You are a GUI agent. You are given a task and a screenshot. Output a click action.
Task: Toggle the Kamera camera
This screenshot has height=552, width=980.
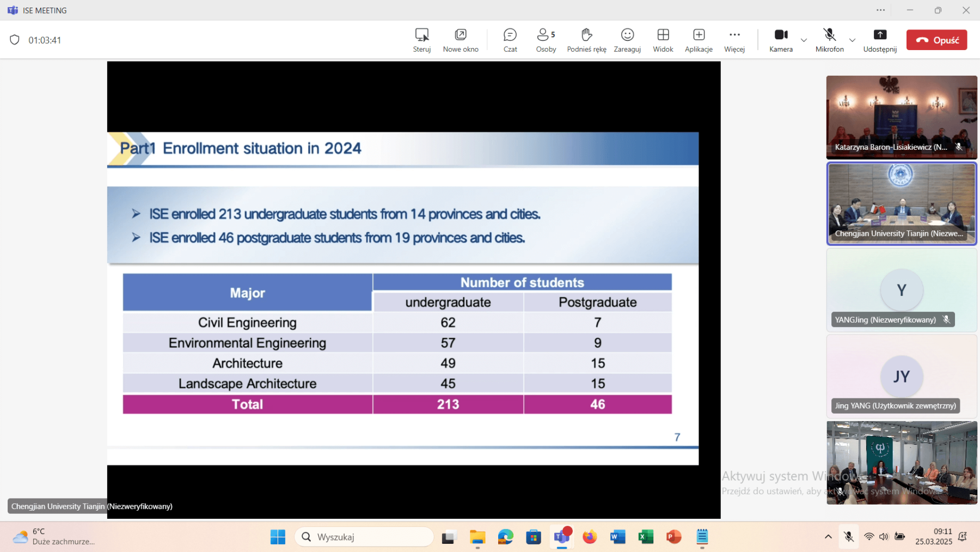click(x=781, y=40)
